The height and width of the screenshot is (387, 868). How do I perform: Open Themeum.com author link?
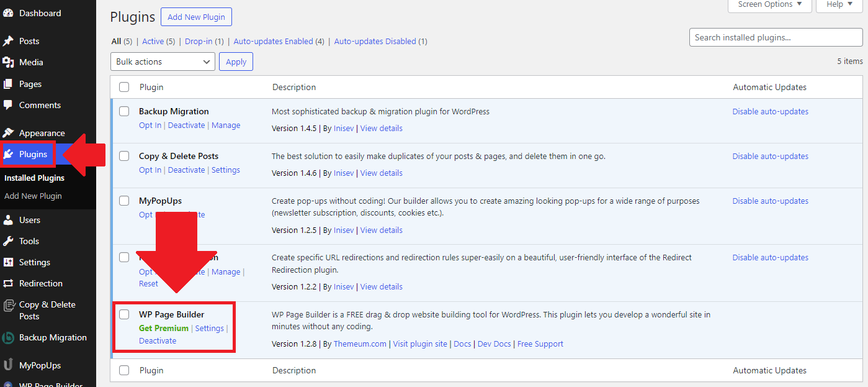click(x=360, y=344)
